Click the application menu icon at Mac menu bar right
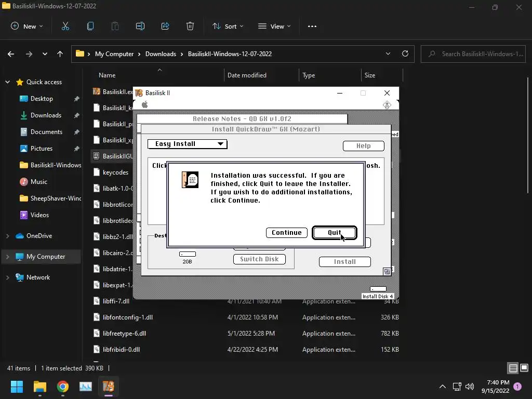The image size is (532, 399). 387,105
